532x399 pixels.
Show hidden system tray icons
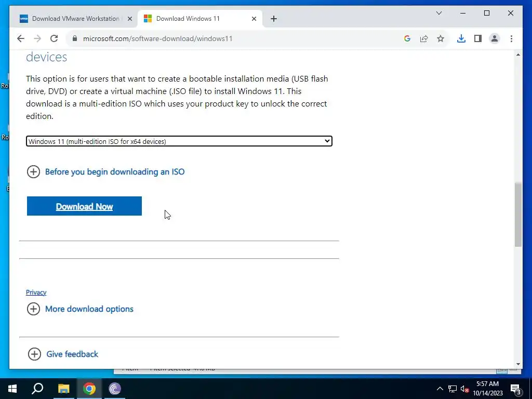(x=440, y=389)
